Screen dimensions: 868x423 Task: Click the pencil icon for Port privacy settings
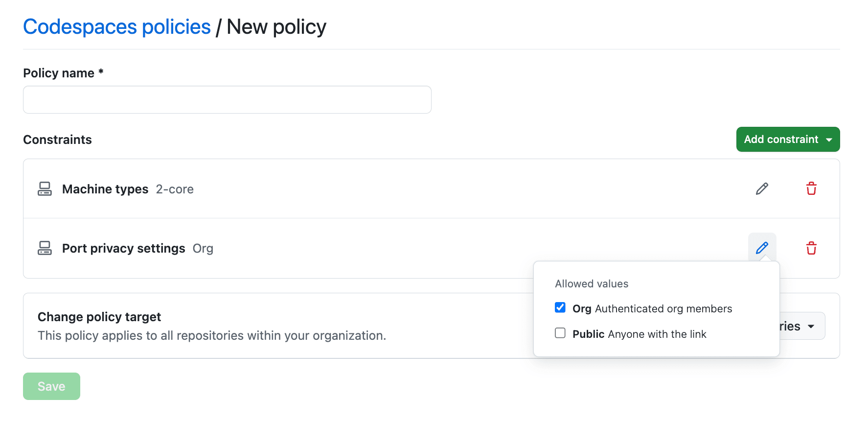point(762,248)
